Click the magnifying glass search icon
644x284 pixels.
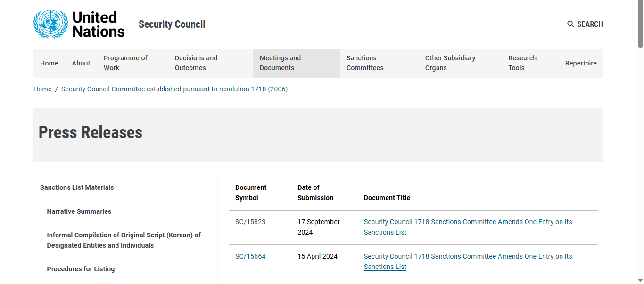(x=570, y=24)
